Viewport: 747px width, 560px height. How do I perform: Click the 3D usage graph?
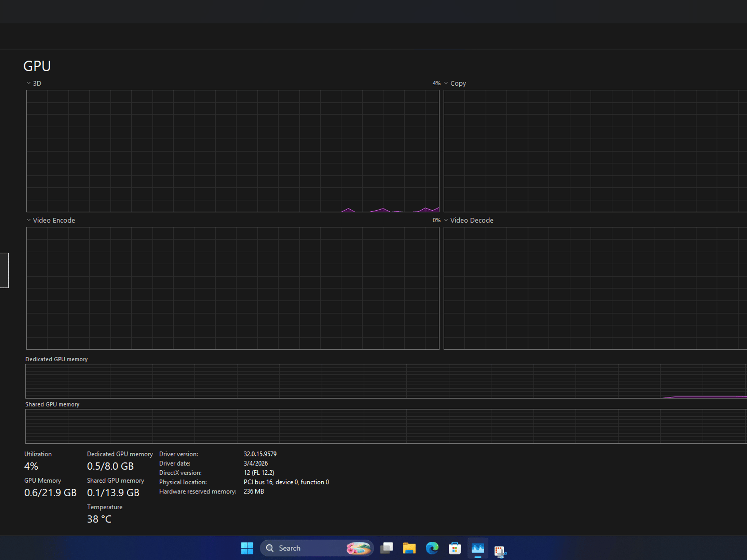(233, 151)
